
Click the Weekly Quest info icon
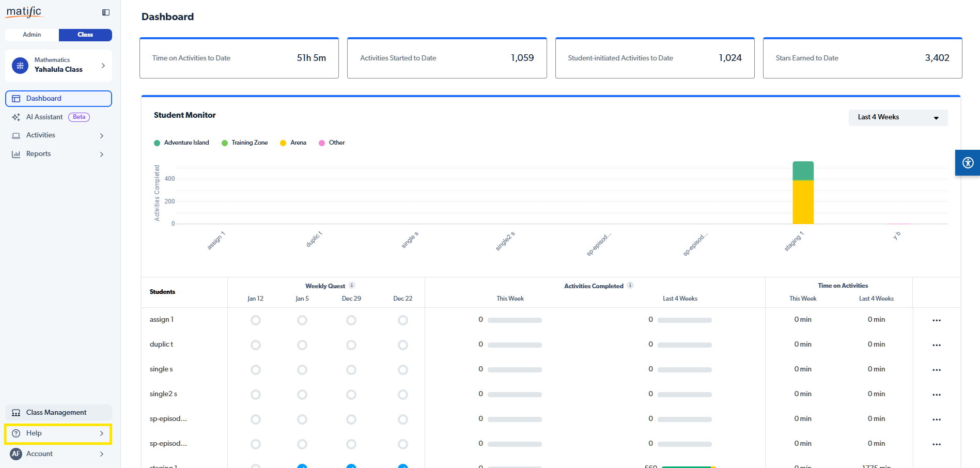[x=352, y=286]
